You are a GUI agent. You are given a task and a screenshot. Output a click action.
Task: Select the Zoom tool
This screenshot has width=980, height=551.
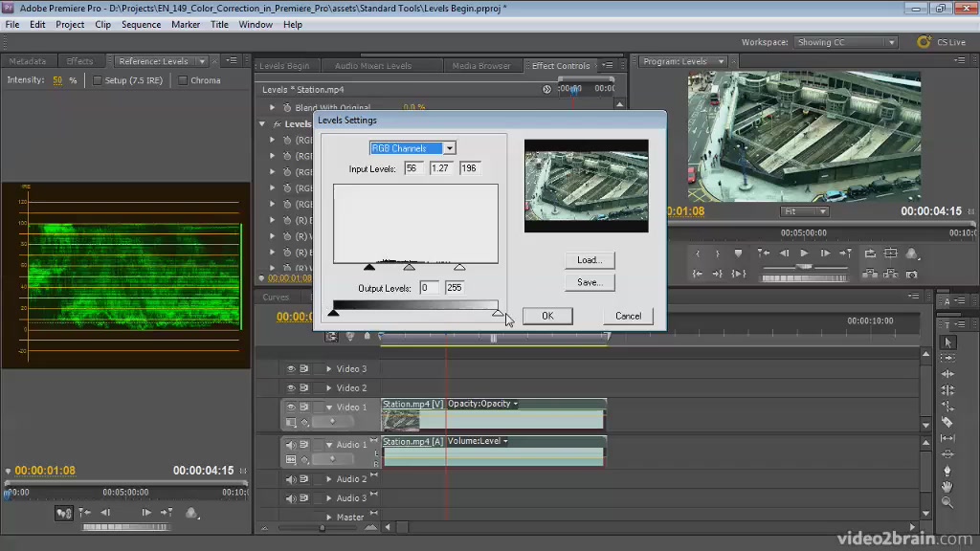tap(947, 502)
